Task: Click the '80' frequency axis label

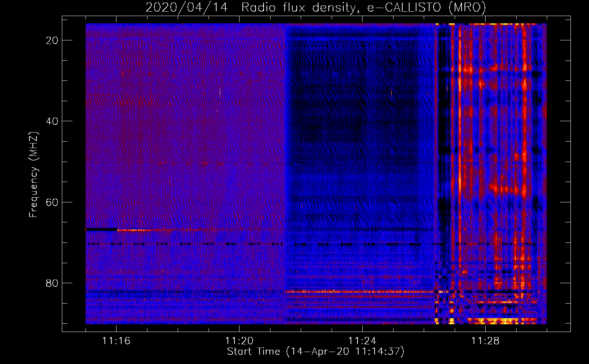Action: click(52, 283)
